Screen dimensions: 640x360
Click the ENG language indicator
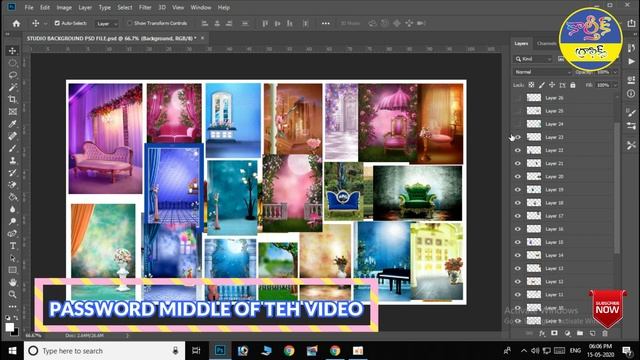pyautogui.click(x=576, y=351)
